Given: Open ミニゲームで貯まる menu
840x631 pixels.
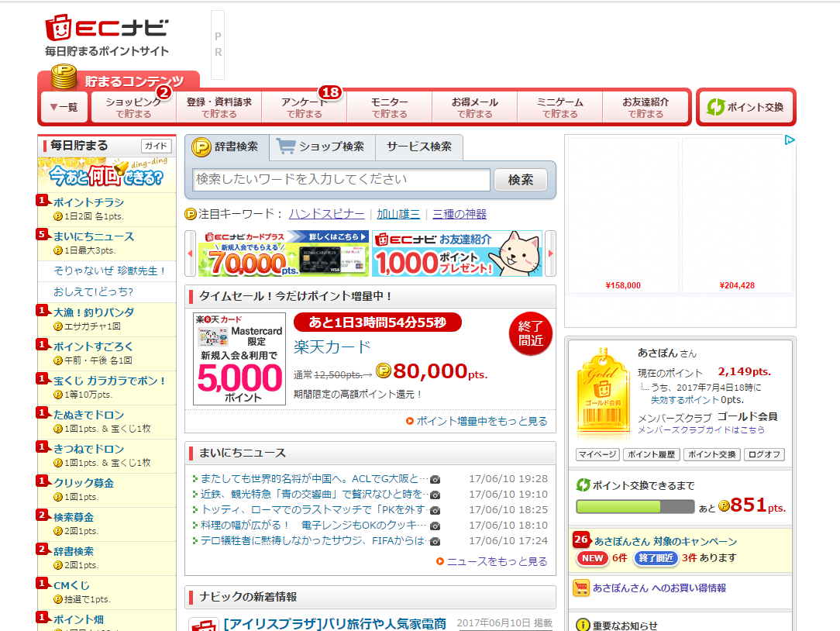Looking at the screenshot, I should coord(559,107).
